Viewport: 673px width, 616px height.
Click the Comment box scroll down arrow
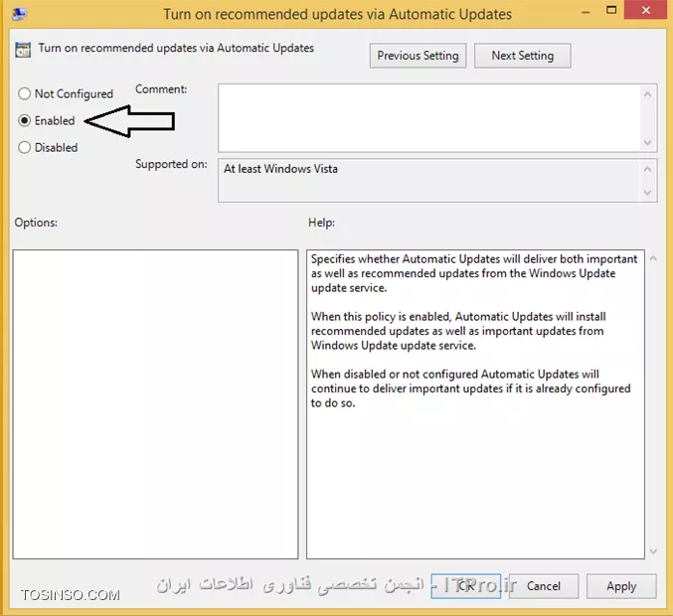(648, 142)
